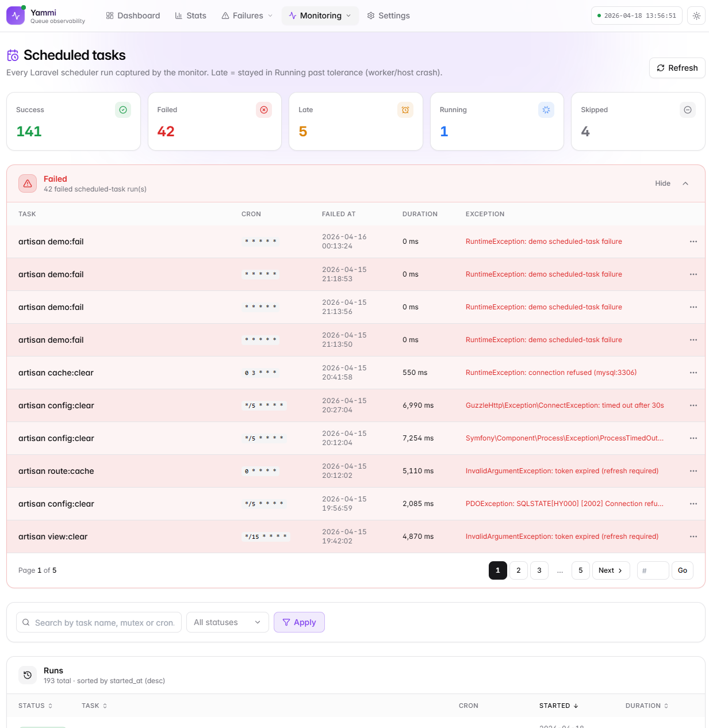Select current page 1 button
The width and height of the screenshot is (709, 728).
point(498,570)
